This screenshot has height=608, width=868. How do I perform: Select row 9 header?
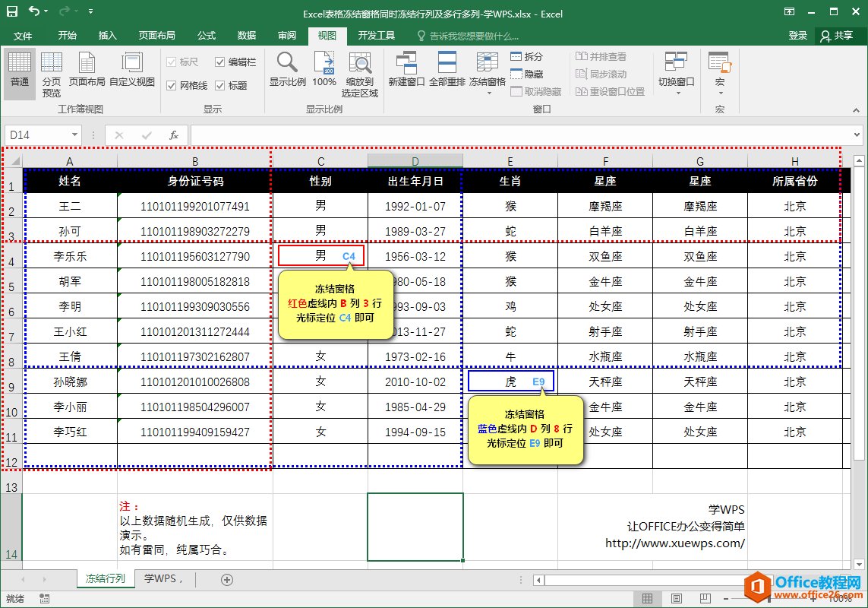tap(11, 382)
